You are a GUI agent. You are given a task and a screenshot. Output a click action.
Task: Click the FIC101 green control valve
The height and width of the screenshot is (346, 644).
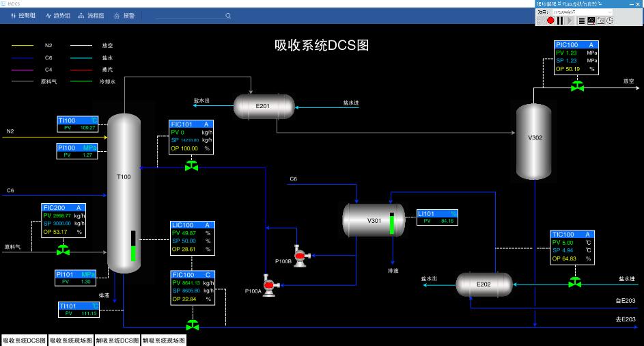(x=192, y=166)
